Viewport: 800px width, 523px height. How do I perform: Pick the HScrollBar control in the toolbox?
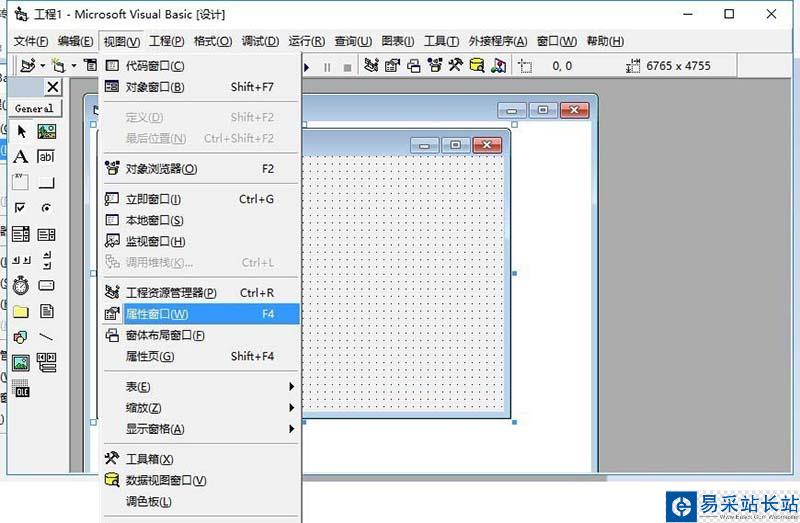(x=21, y=260)
